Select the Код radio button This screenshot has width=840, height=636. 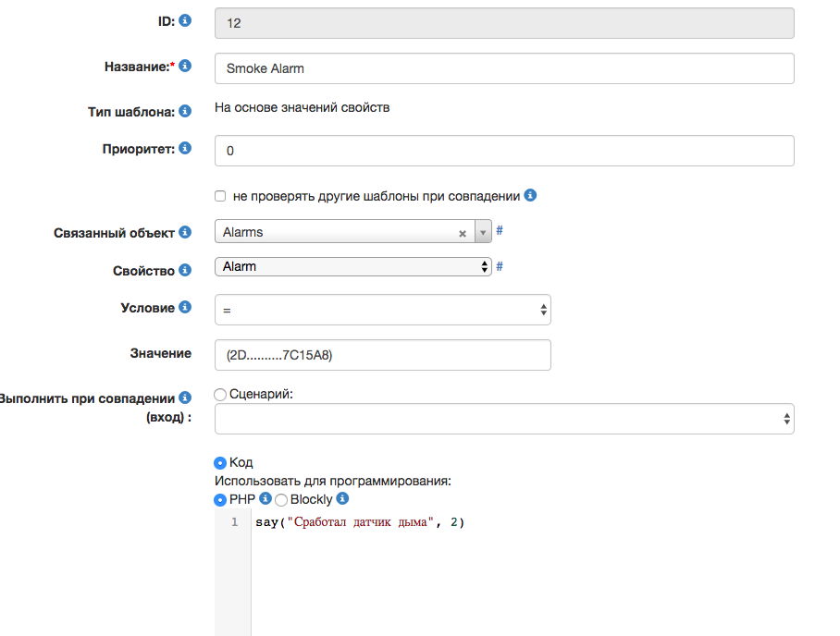coord(220,463)
